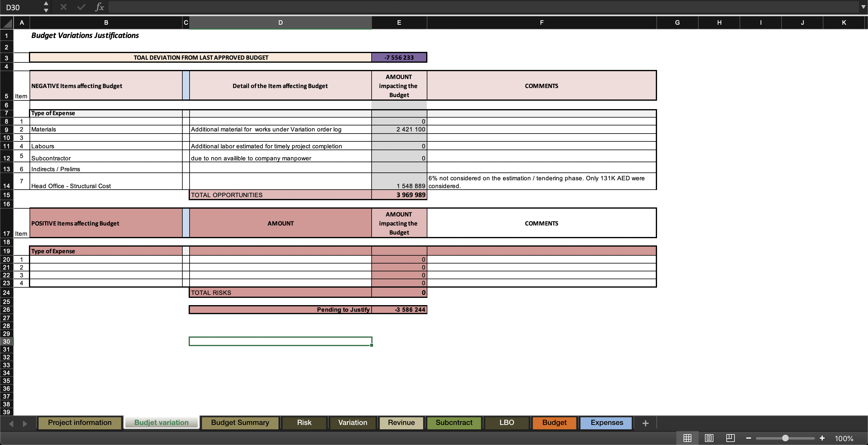Click the 3 969 989 total cell
The height and width of the screenshot is (445, 868).
(x=399, y=195)
